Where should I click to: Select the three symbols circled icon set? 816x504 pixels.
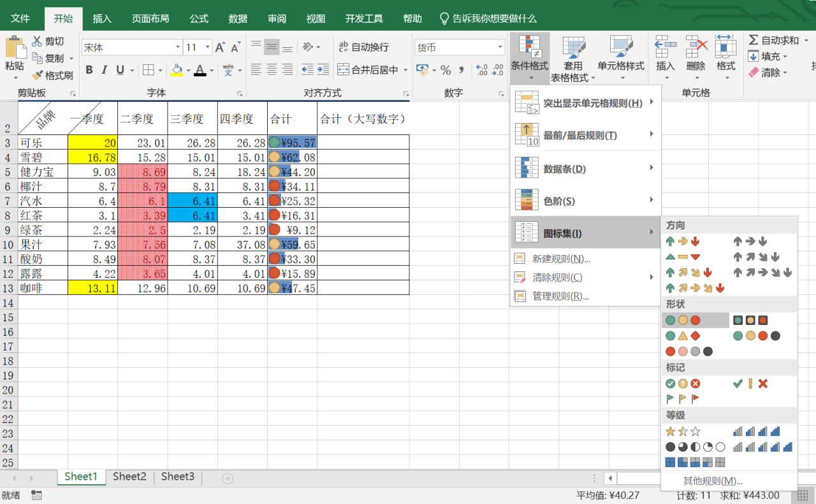[683, 384]
